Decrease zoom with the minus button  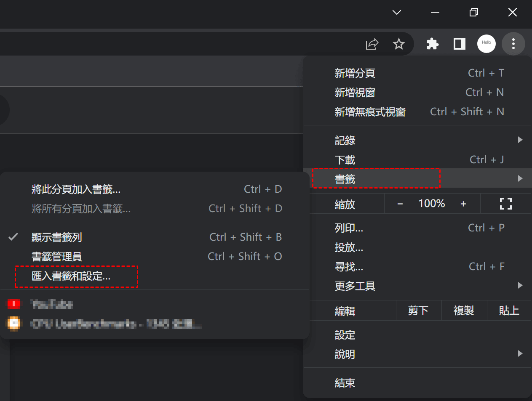click(400, 204)
